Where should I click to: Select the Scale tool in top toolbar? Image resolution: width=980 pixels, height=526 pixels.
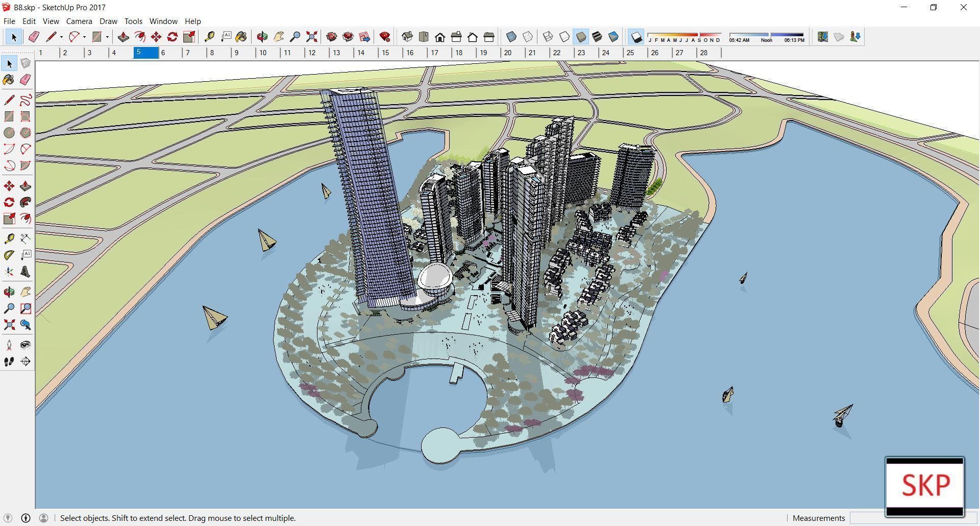[x=189, y=37]
